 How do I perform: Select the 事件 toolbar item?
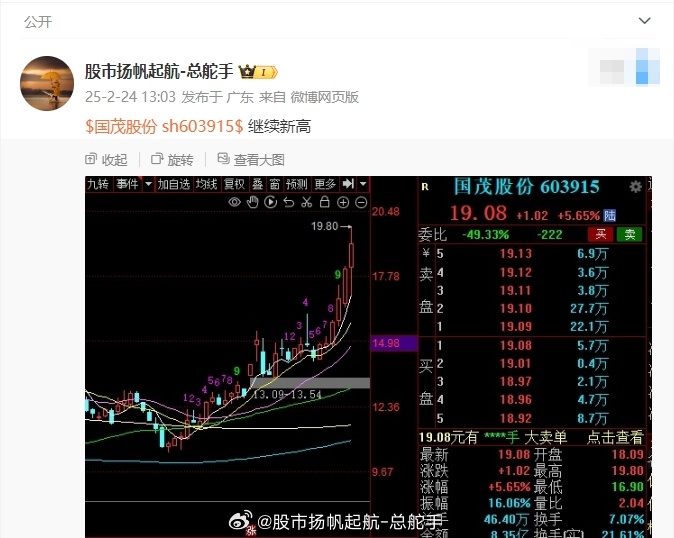point(127,184)
